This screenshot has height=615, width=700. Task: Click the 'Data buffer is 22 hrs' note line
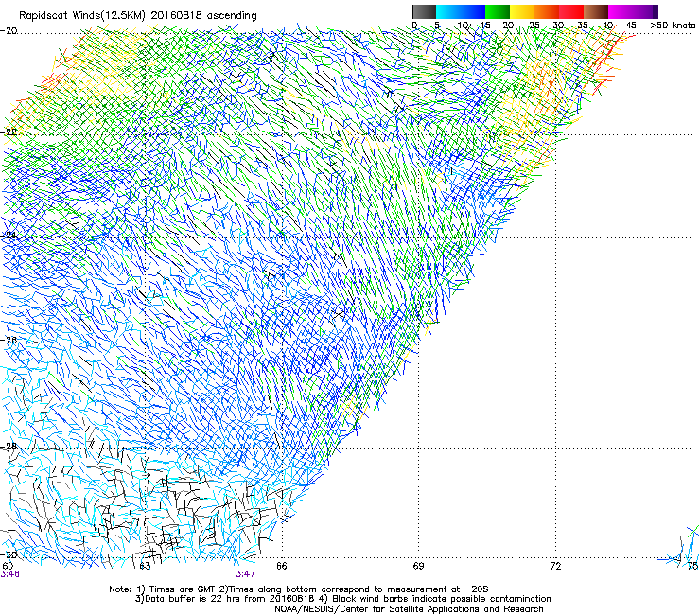[x=342, y=599]
